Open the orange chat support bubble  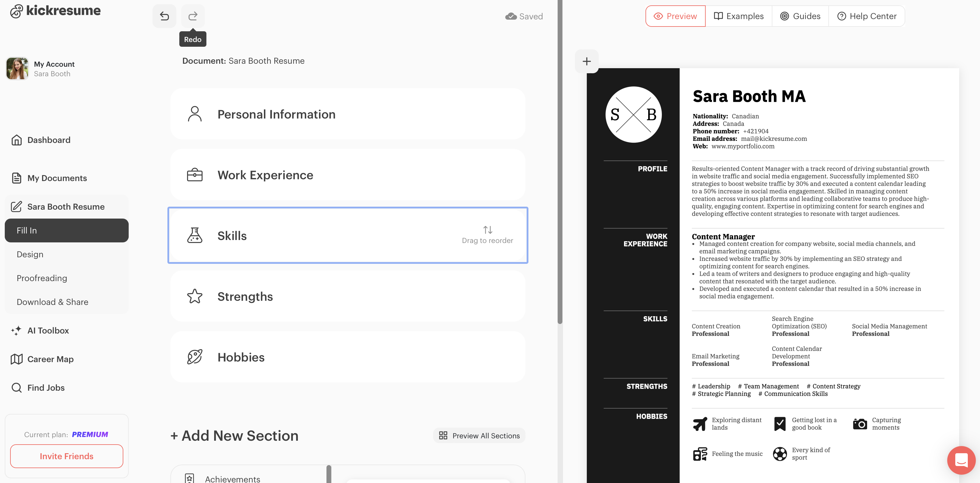click(961, 460)
